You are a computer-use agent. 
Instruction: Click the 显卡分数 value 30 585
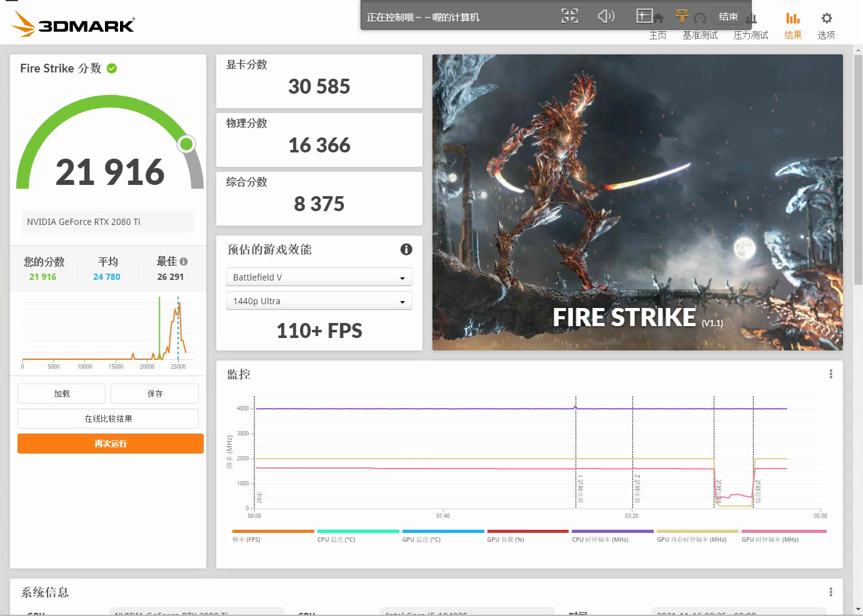(319, 86)
